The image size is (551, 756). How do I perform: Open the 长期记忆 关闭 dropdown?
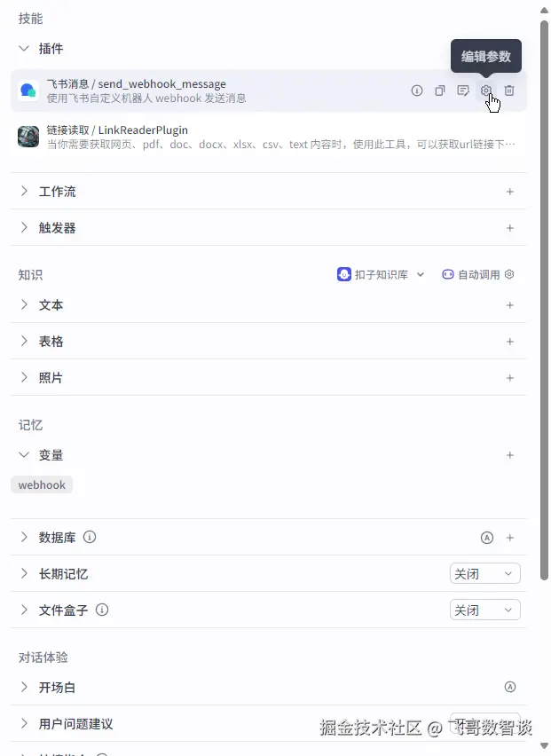pyautogui.click(x=485, y=574)
